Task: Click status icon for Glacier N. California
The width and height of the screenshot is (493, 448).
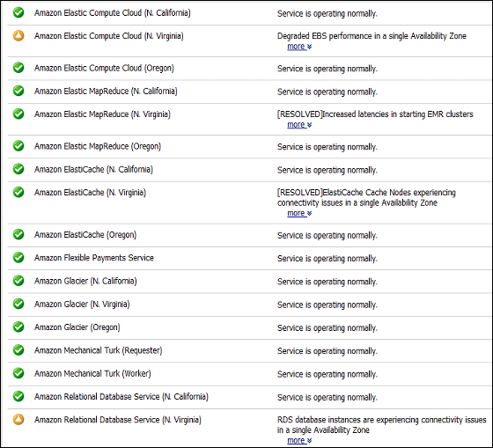Action: tap(18, 281)
